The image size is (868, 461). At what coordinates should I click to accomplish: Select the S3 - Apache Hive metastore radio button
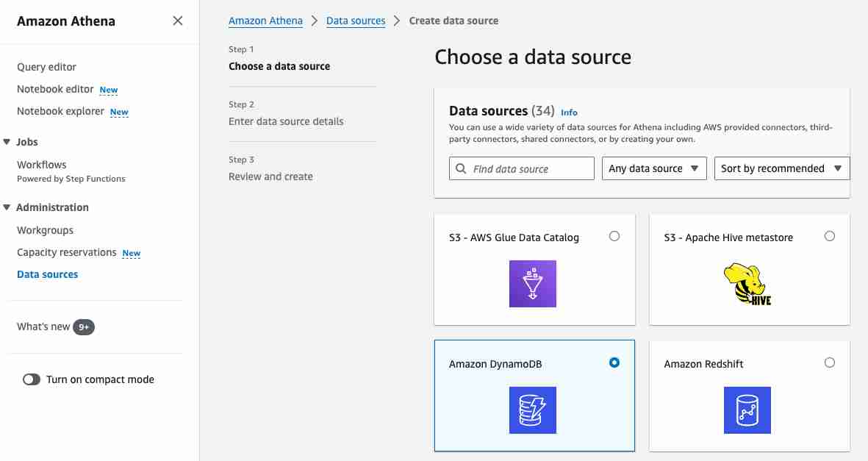click(829, 236)
